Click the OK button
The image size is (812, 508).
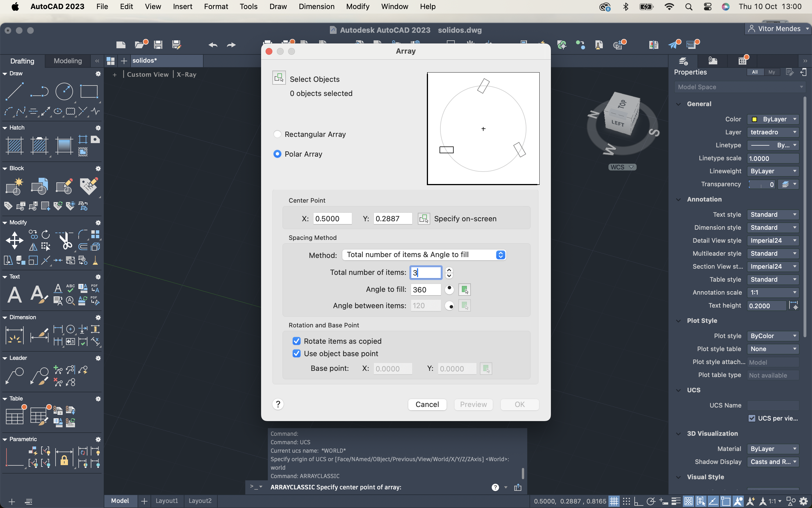coord(520,404)
